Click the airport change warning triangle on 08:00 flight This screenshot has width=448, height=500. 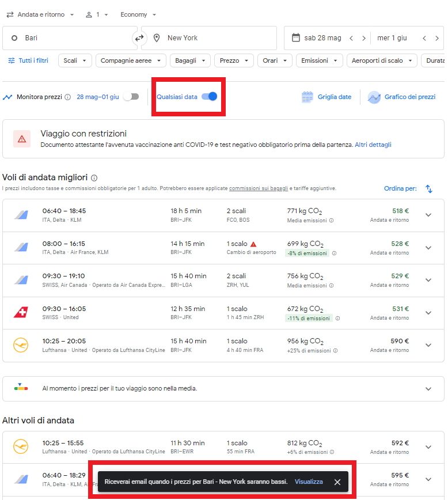[x=253, y=244]
